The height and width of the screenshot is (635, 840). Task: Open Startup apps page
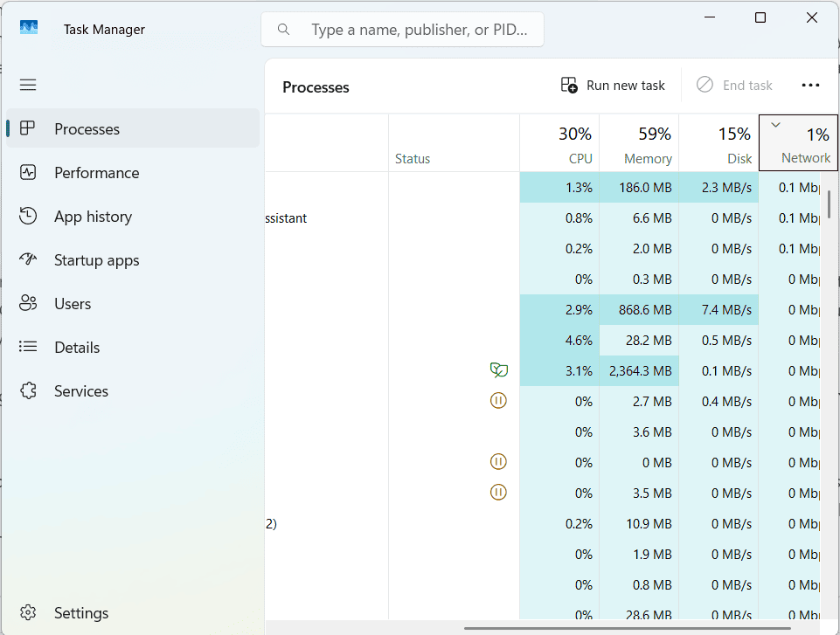click(x=133, y=260)
